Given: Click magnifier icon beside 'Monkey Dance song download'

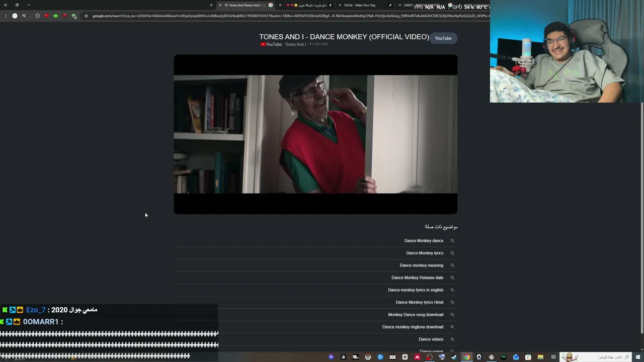Looking at the screenshot, I should pos(452,315).
